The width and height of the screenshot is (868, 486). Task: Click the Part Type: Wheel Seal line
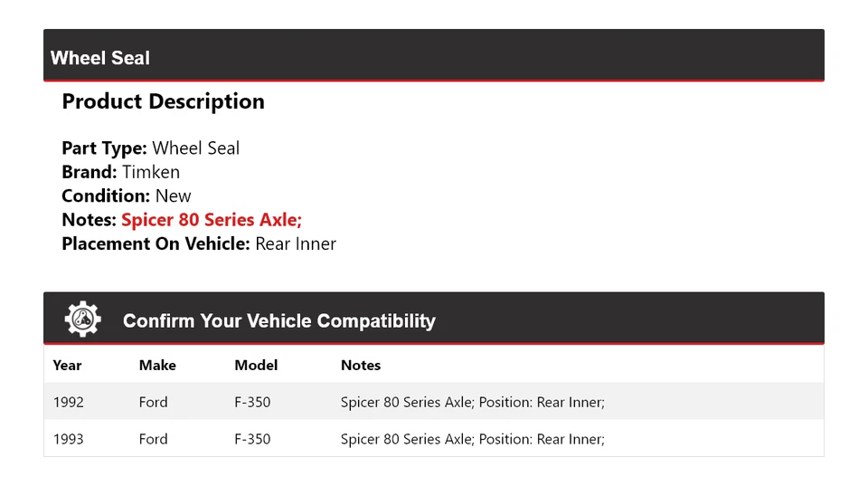pos(150,148)
